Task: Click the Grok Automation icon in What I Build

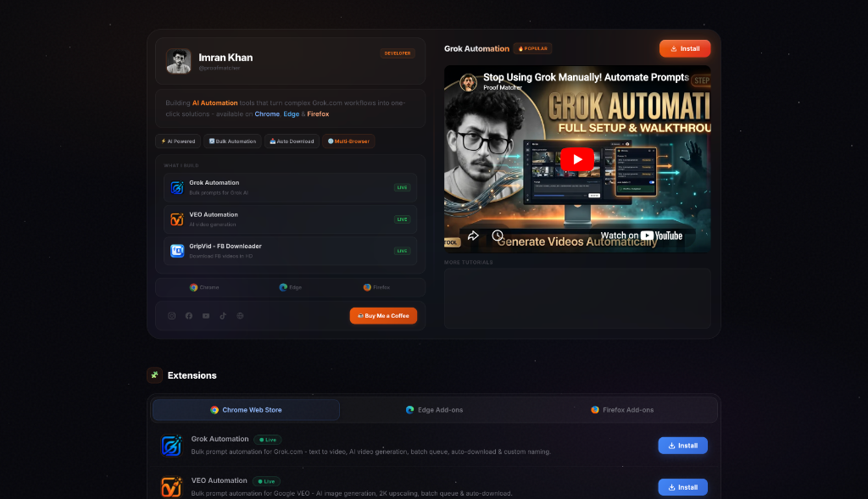Action: click(177, 187)
